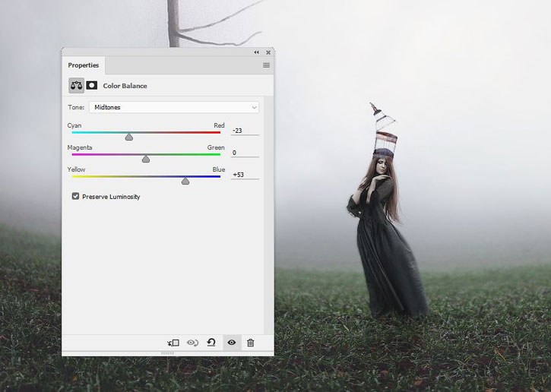Click the Magenta-Green value field showing 0
This screenshot has height=392, width=551.
pyautogui.click(x=245, y=153)
